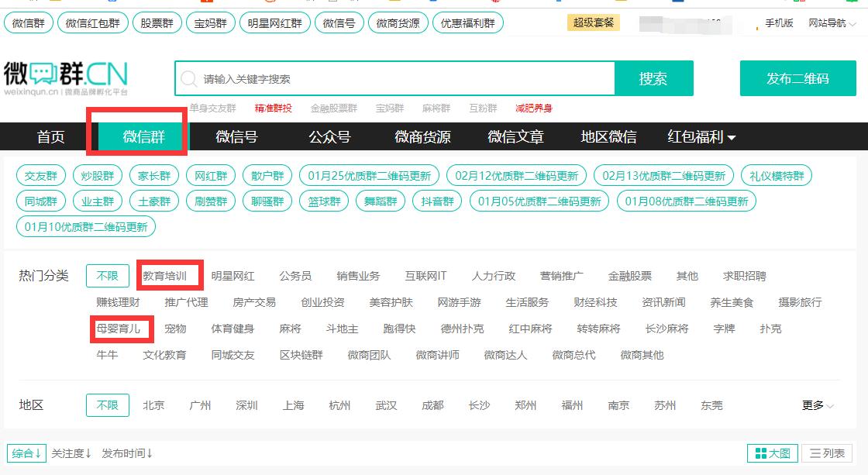Switch to the 首页 navigation tab
This screenshot has width=868, height=475.
pos(50,136)
